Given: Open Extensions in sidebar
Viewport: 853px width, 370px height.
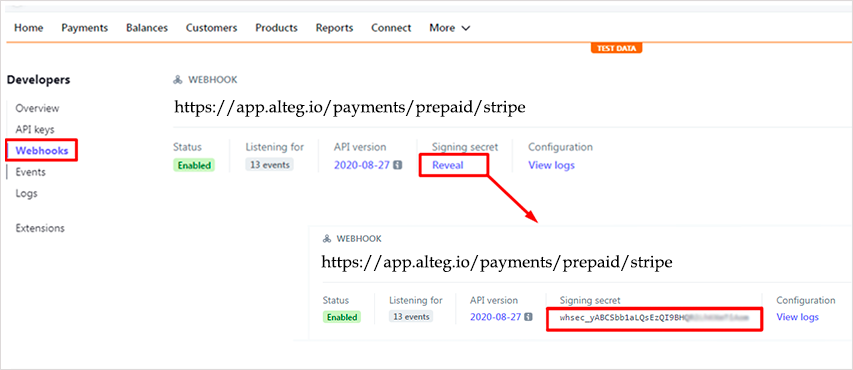Looking at the screenshot, I should [x=40, y=228].
